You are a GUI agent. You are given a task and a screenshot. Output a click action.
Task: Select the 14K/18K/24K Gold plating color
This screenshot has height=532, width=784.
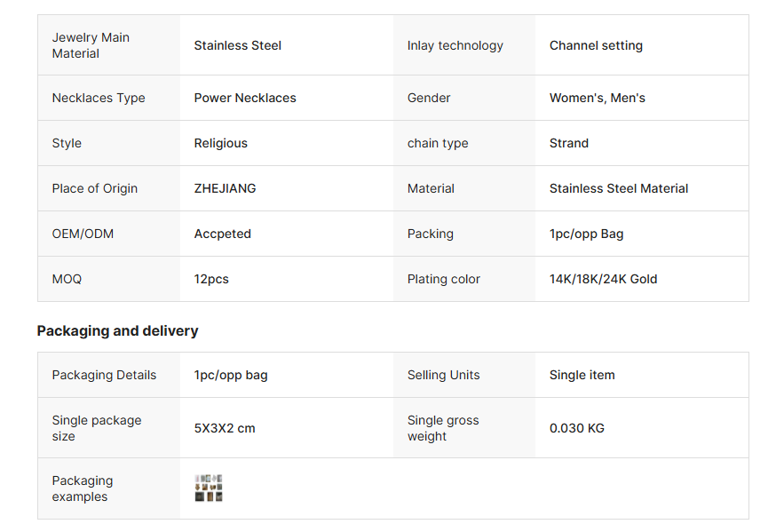603,279
